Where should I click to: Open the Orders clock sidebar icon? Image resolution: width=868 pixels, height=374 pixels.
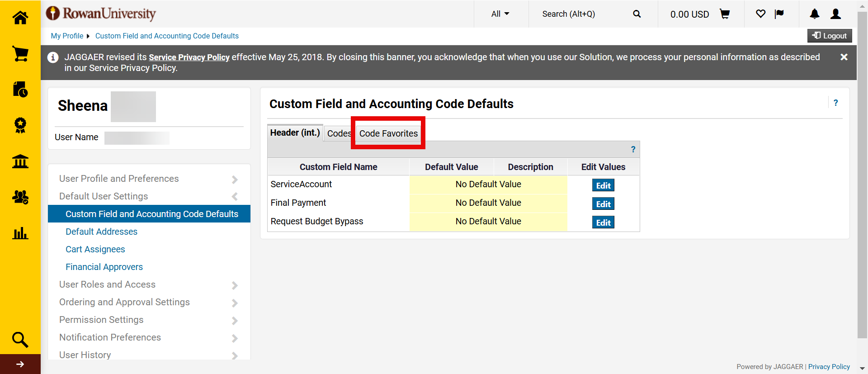[x=20, y=90]
